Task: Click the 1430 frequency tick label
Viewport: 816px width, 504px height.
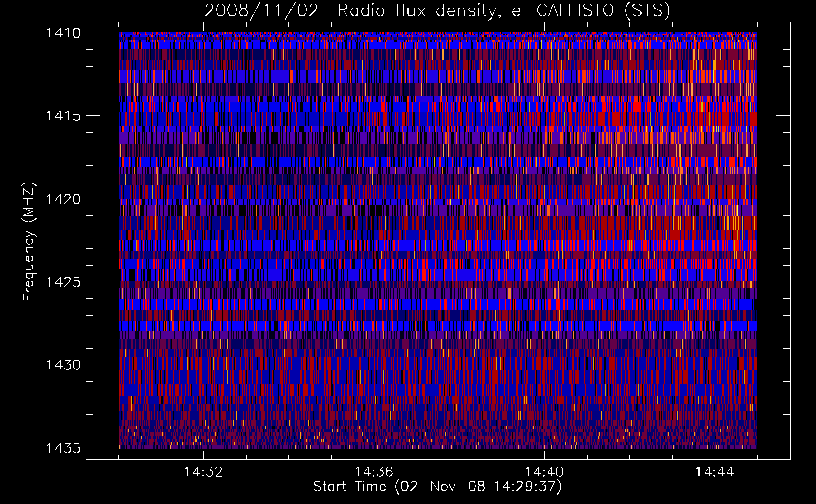Action: (63, 365)
